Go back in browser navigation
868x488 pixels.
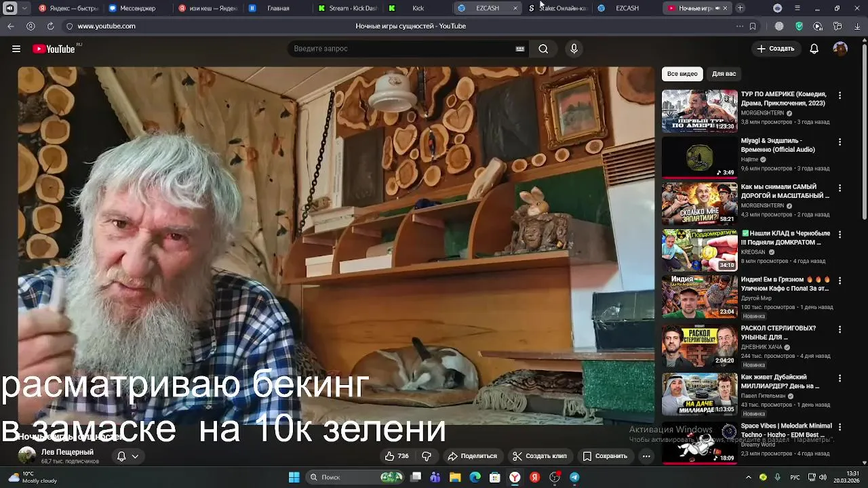click(x=11, y=26)
